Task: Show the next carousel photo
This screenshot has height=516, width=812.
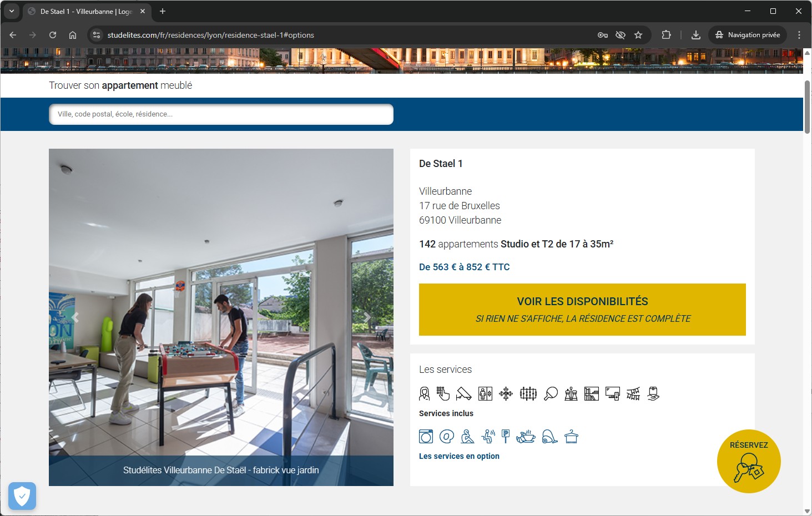Action: point(367,317)
